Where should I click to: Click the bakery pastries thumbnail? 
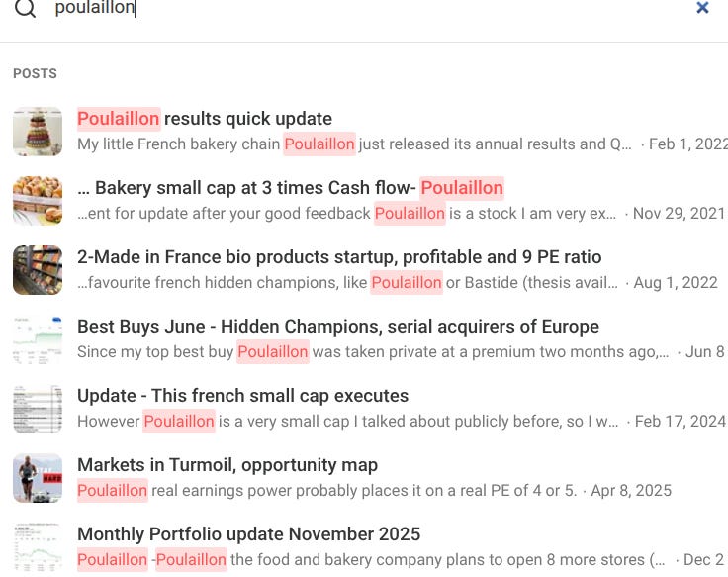point(38,201)
